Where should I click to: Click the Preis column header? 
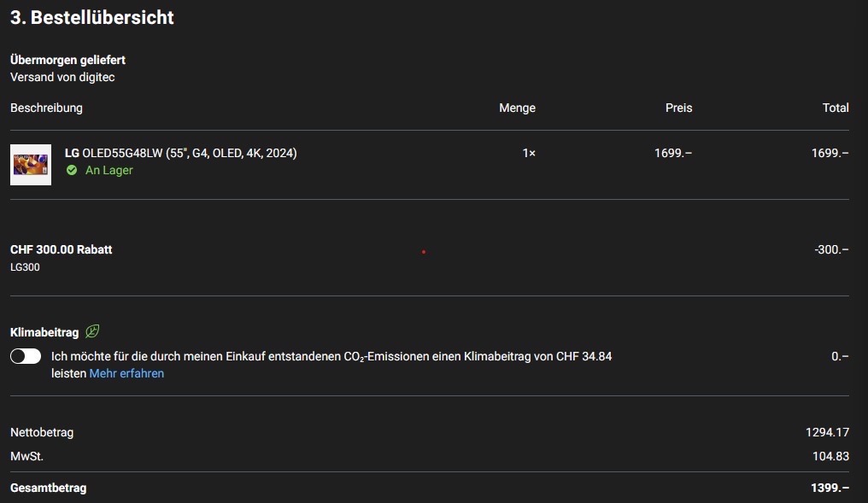tap(678, 108)
